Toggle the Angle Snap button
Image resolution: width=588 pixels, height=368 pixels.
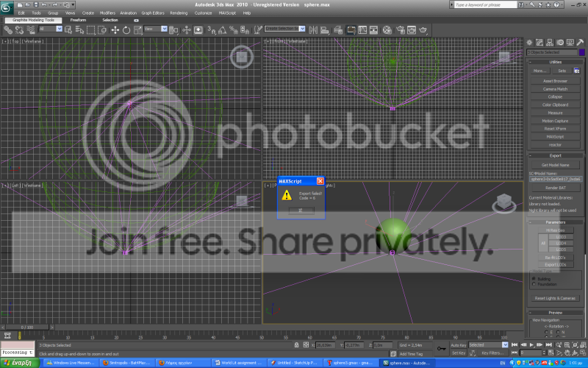(223, 29)
